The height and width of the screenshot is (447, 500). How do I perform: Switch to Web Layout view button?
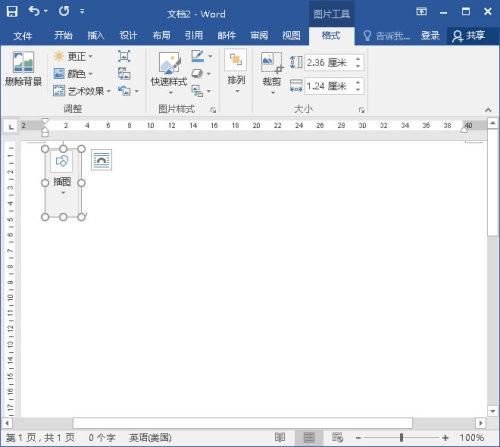[338, 437]
